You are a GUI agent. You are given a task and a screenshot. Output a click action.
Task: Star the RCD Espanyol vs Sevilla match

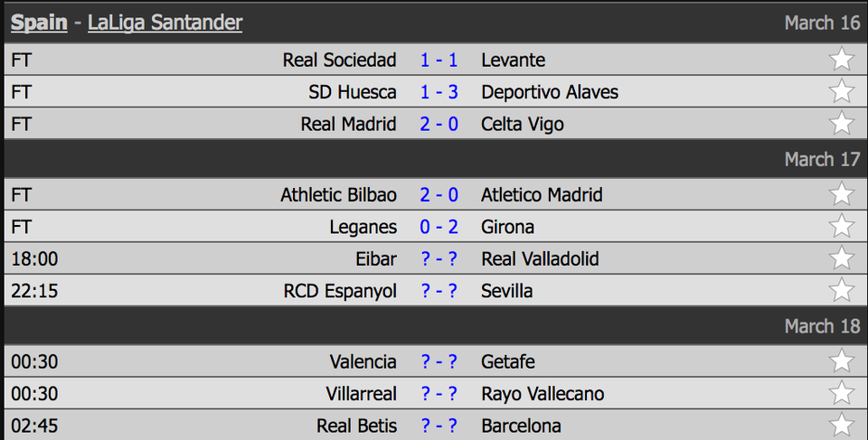pos(842,291)
